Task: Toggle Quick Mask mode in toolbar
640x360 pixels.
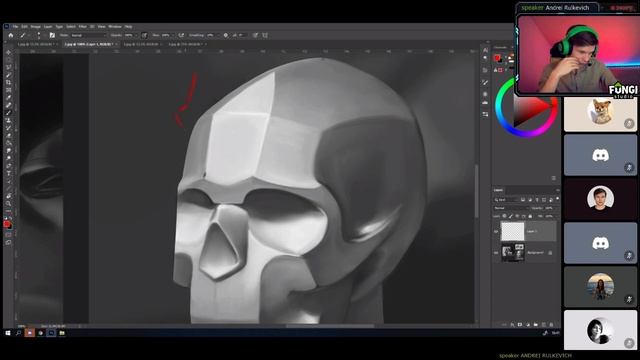Action: 8,235
